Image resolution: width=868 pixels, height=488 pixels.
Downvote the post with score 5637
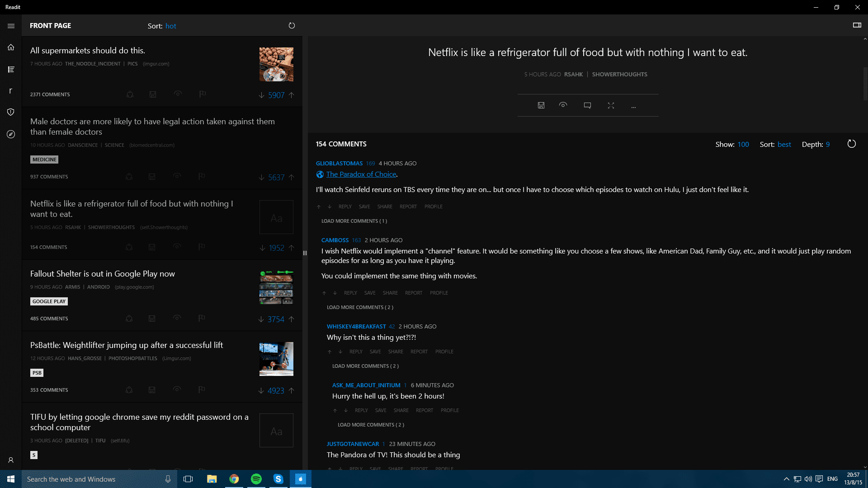coord(261,178)
